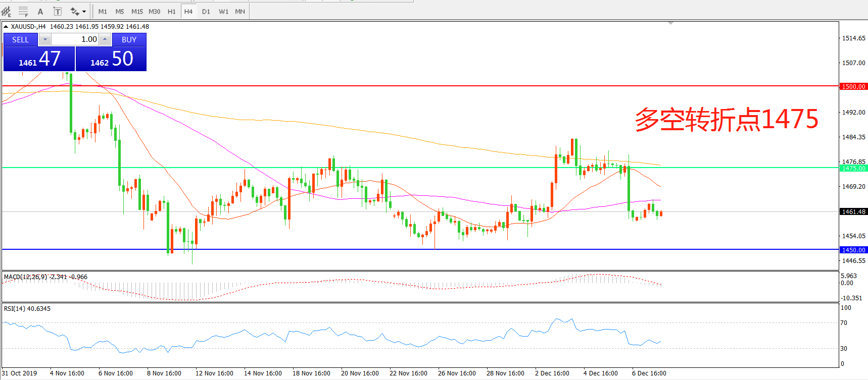868x380 pixels.
Task: Select the H1 timeframe
Action: (x=172, y=11)
